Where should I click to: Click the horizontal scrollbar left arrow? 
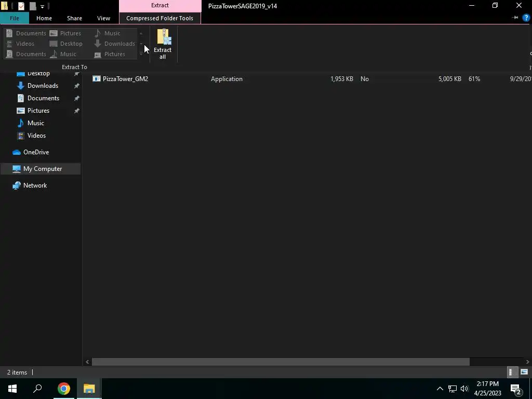pos(87,362)
